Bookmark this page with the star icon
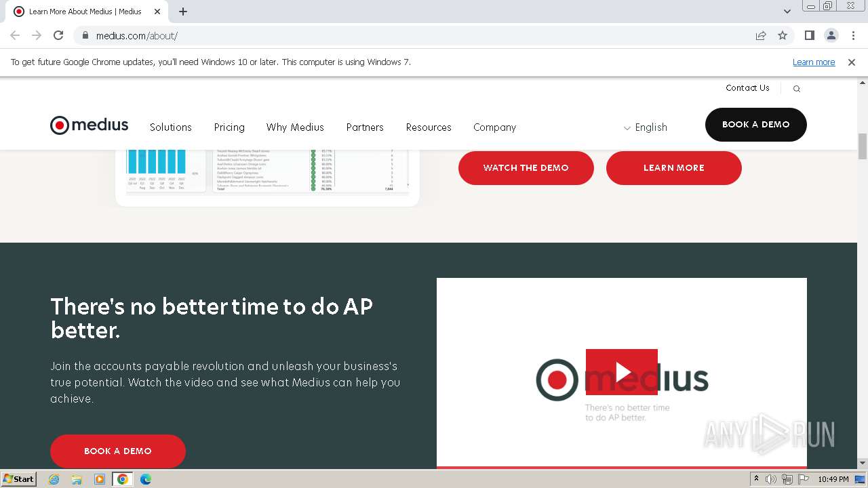This screenshot has width=868, height=488. tap(783, 35)
